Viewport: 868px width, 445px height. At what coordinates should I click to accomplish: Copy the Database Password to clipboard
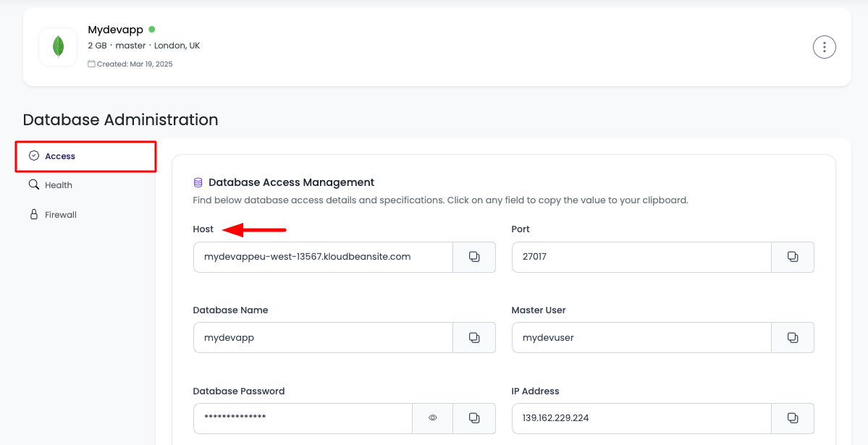(x=474, y=418)
